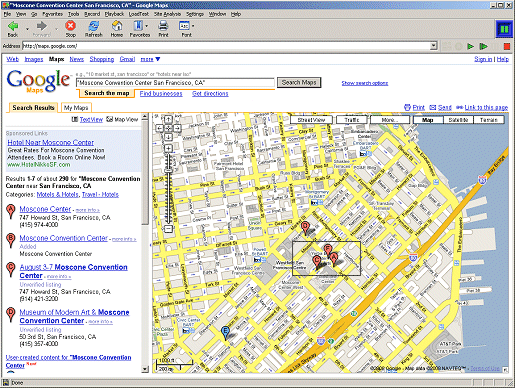The height and width of the screenshot is (388, 515).
Task: Click the Sign in link
Action: [483, 59]
